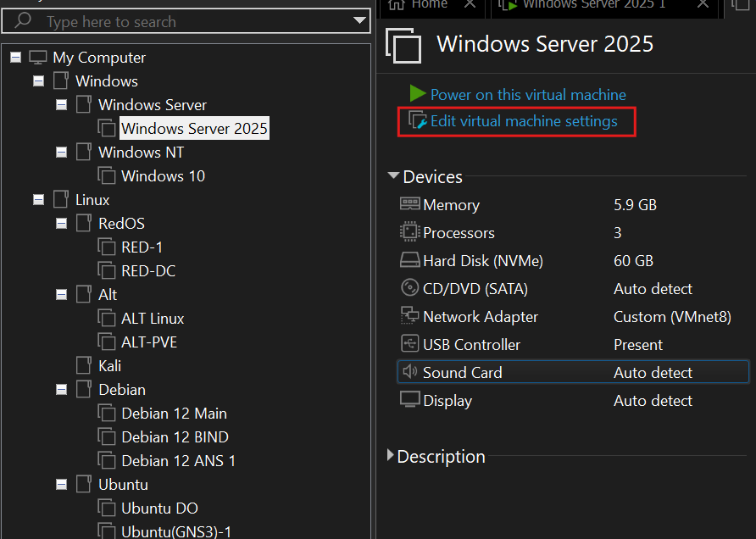Click the Processors chip icon
Image resolution: width=756 pixels, height=539 pixels.
(409, 232)
